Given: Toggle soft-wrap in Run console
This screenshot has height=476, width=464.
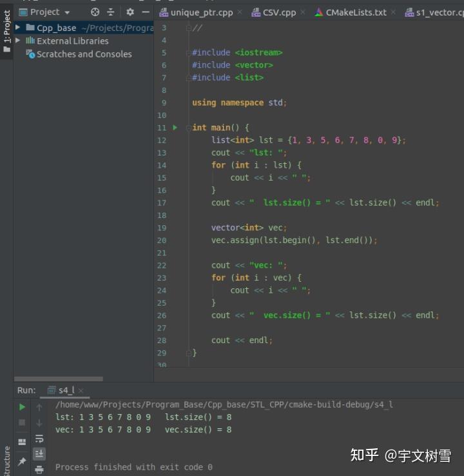Looking at the screenshot, I should coord(39,439).
